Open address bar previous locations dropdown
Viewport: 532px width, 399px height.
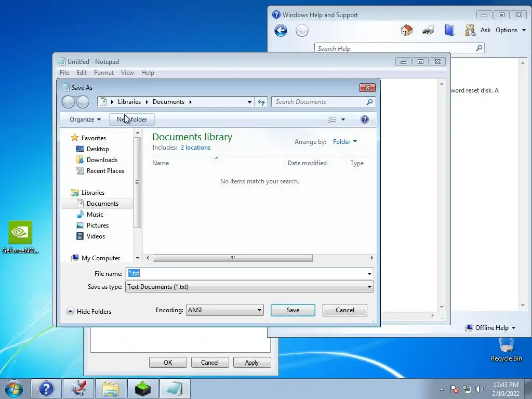click(249, 102)
